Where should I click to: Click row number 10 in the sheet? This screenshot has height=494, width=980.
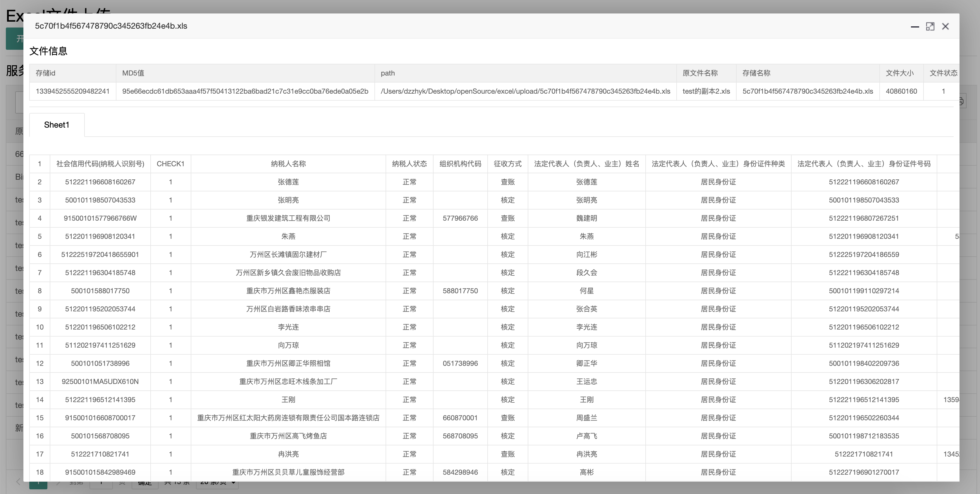[39, 327]
